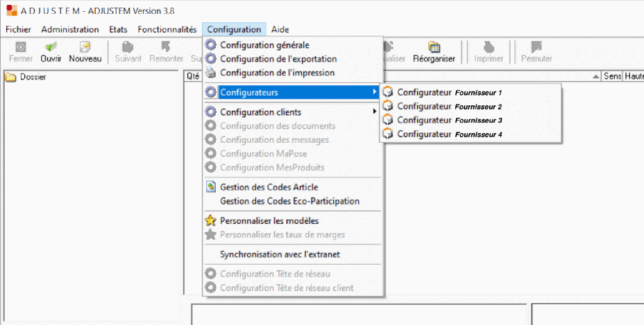Click the printer icon beside Configuration de l'impression
Image resolution: width=644 pixels, height=325 pixels.
(x=211, y=73)
